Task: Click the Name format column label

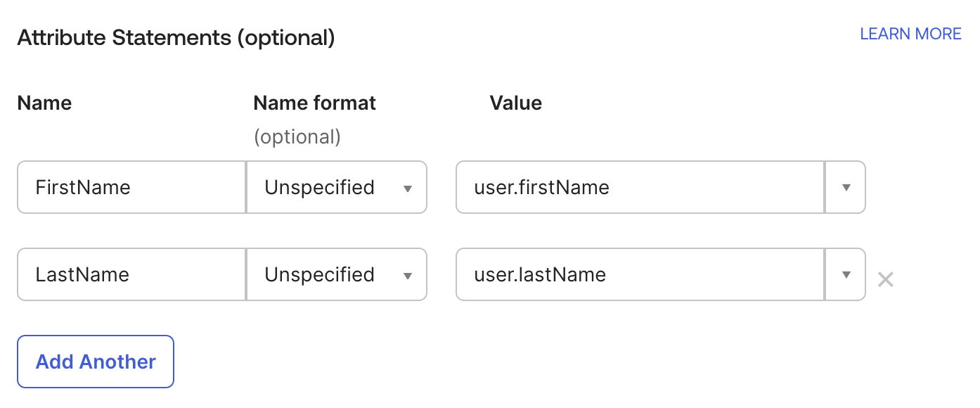Action: click(x=314, y=103)
